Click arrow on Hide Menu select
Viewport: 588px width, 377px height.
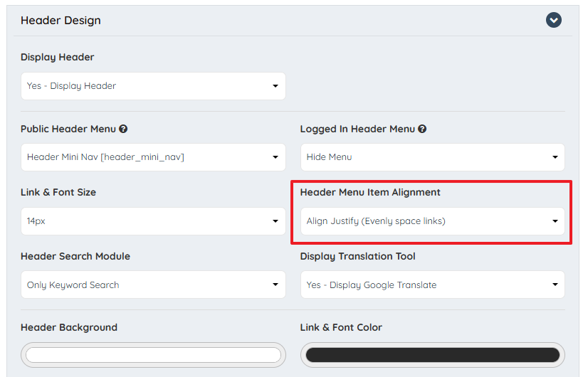[555, 157]
